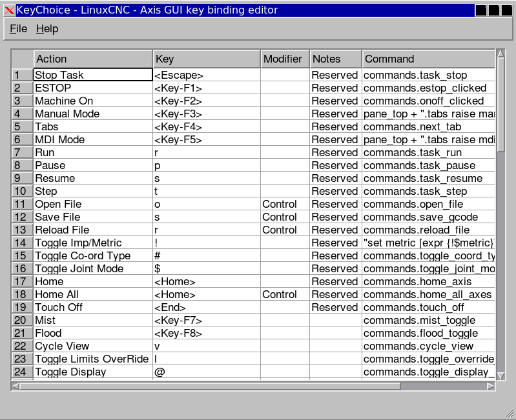Select the 'ESTOP' action cell
516x420 pixels.
pyautogui.click(x=93, y=88)
